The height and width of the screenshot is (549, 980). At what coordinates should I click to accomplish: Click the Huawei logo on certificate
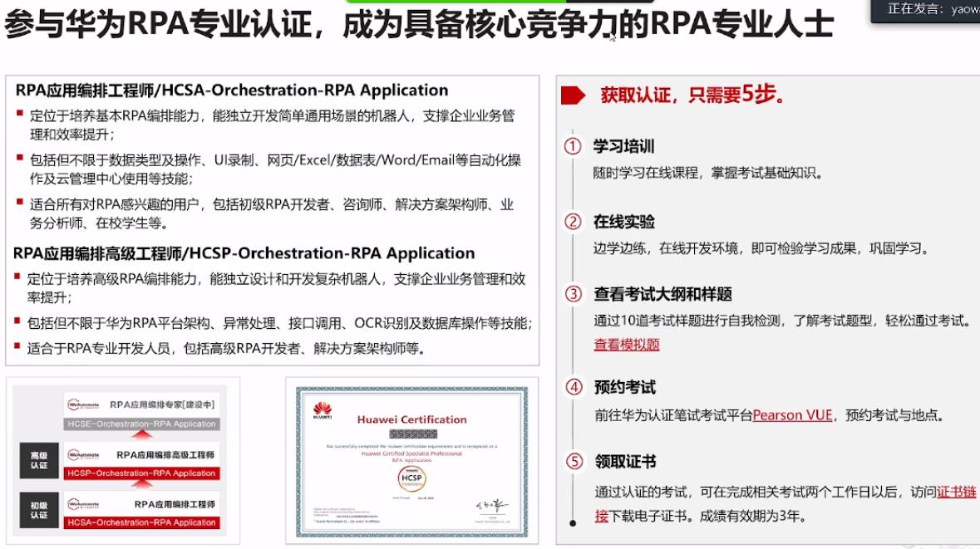pos(323,409)
